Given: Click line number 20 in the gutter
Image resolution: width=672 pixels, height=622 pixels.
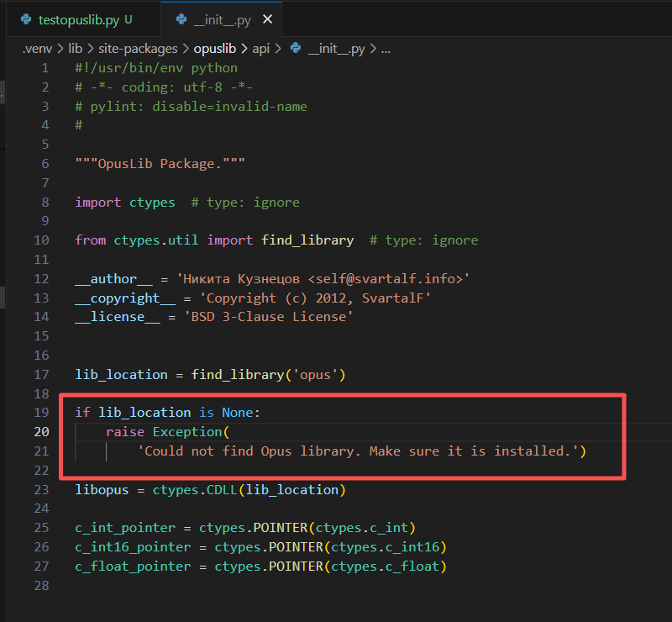Looking at the screenshot, I should click(41, 430).
